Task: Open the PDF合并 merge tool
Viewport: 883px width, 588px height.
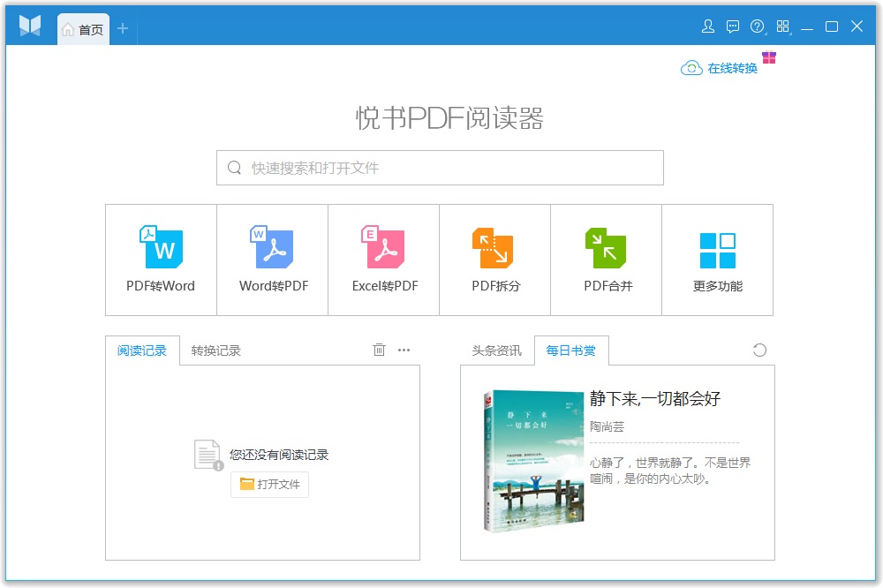Action: click(605, 259)
